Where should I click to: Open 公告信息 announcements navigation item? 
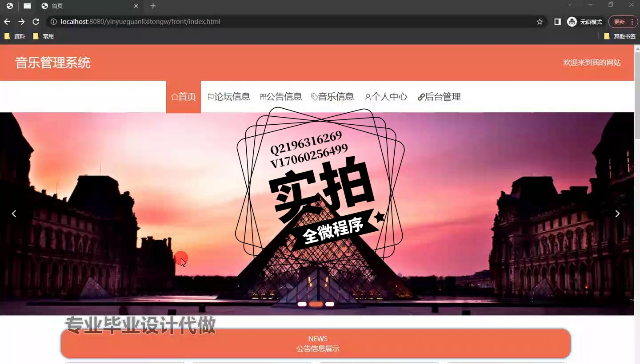pos(281,97)
